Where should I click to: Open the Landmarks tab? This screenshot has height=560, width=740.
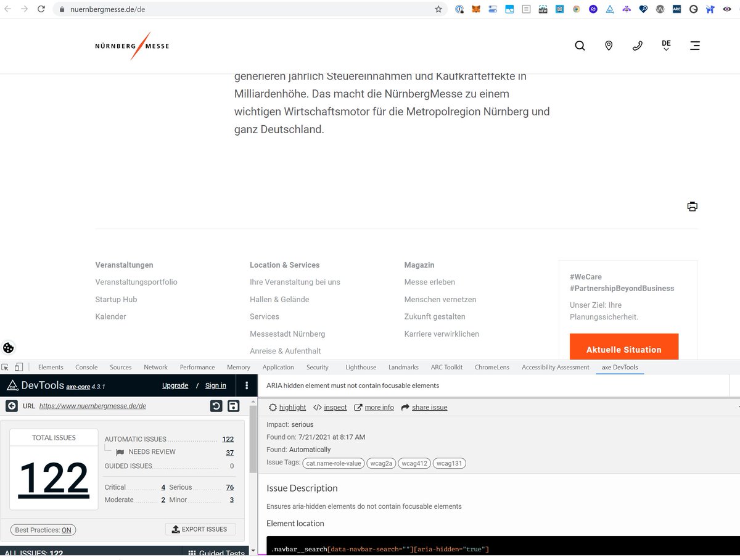(x=403, y=367)
